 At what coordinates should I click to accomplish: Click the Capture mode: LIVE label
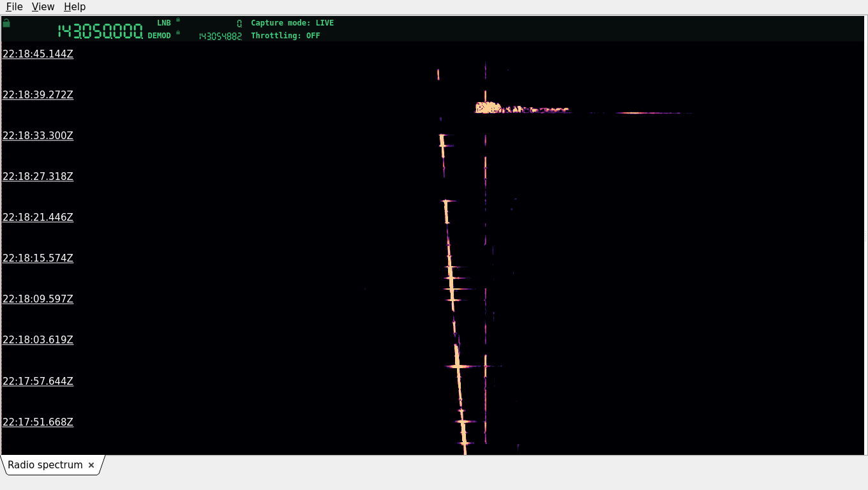click(x=292, y=23)
